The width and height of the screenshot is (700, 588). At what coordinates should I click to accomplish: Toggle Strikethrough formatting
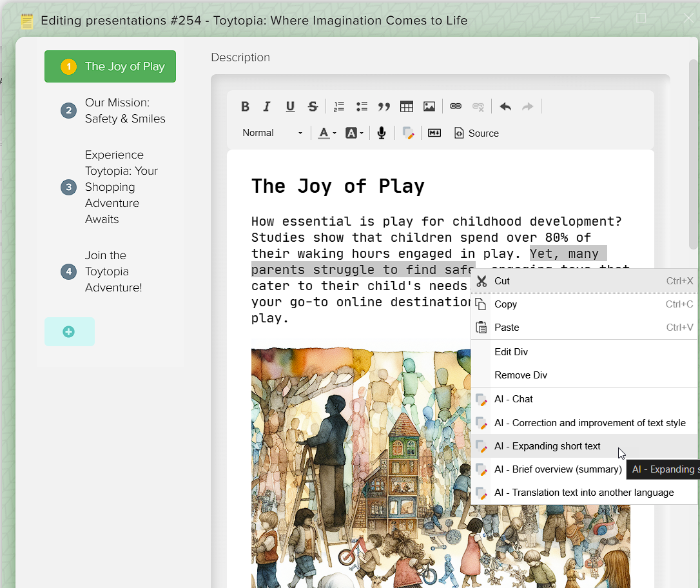coord(313,107)
